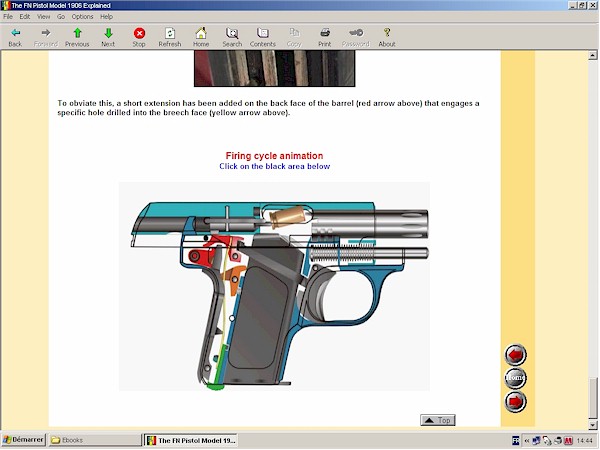The image size is (600, 450).
Task: Open the View menu
Action: [x=44, y=16]
